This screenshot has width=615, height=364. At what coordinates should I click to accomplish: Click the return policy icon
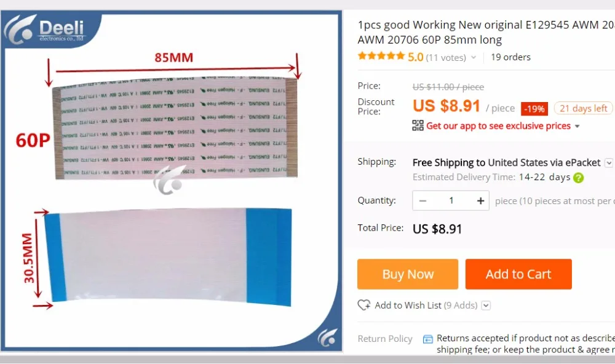[428, 339]
